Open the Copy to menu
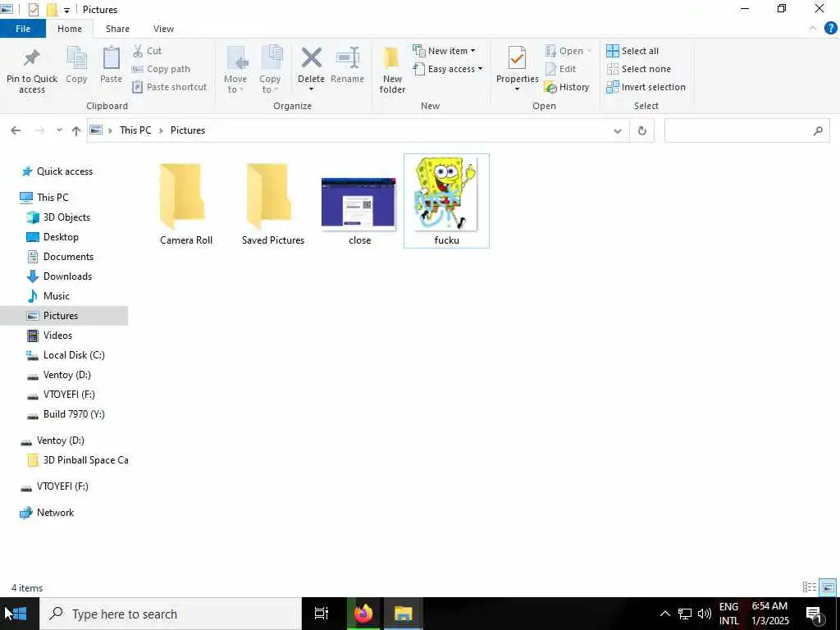840x630 pixels. tap(269, 70)
